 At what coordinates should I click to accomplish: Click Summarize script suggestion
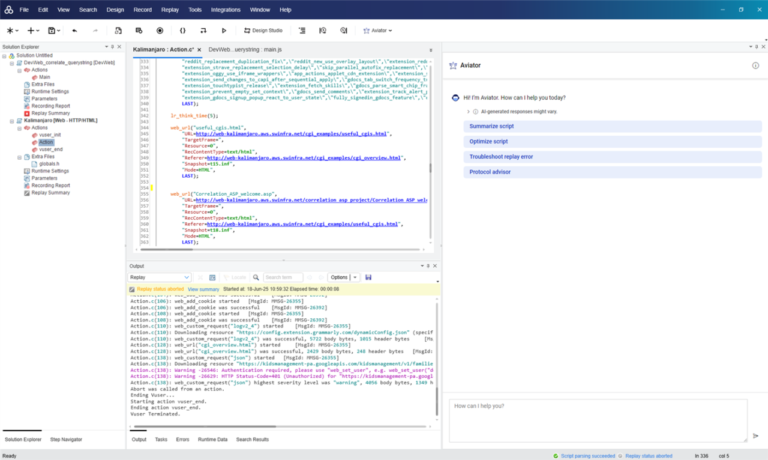(612, 126)
